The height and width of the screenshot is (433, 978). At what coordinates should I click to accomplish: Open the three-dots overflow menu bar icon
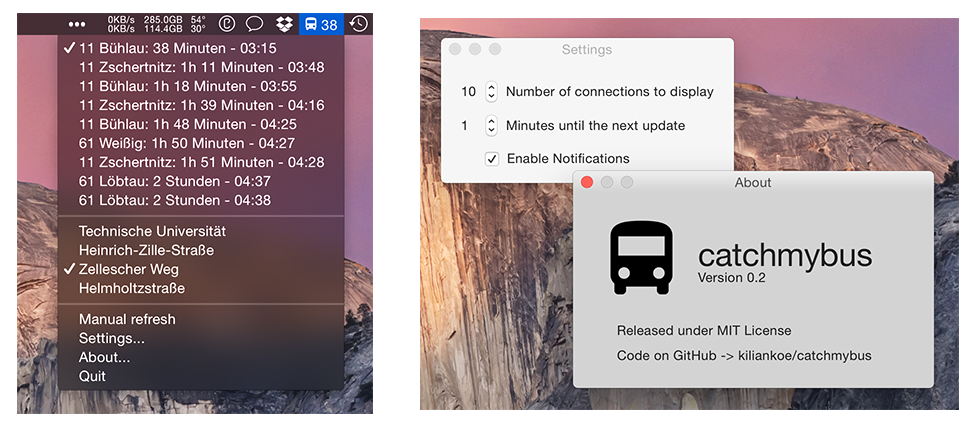pos(77,24)
